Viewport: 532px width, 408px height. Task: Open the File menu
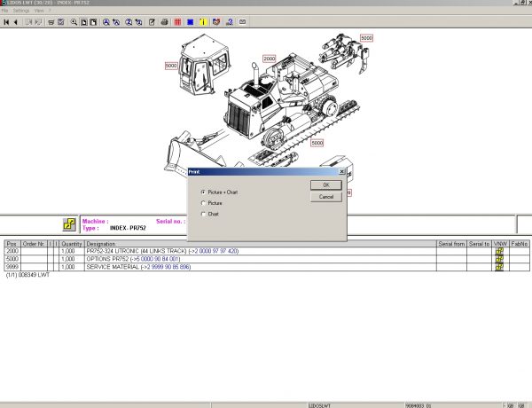pyautogui.click(x=4, y=11)
